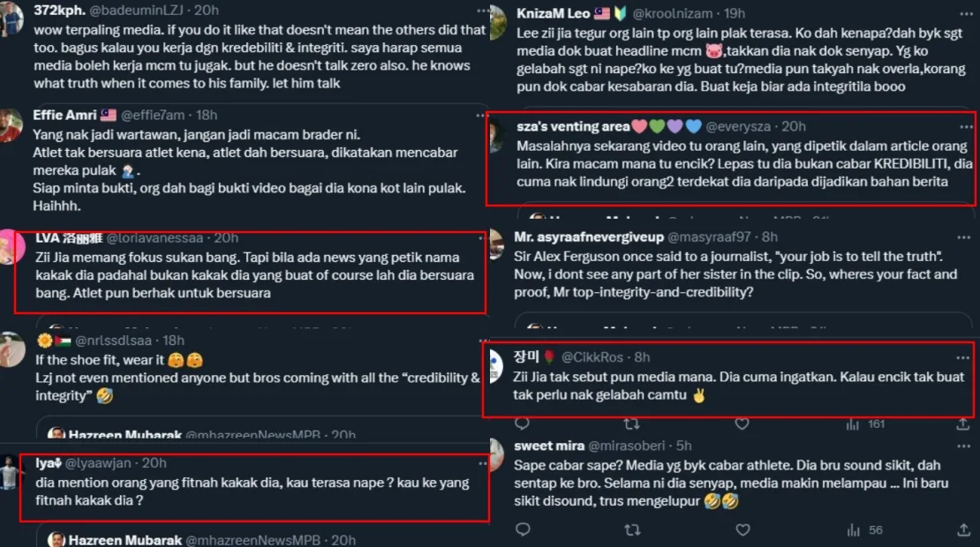980x547 pixels.
Task: Click 372kph.'s profile avatar
Action: coord(11,18)
